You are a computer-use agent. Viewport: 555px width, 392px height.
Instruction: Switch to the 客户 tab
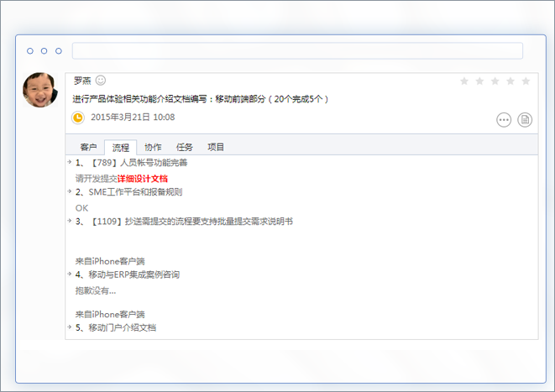88,147
